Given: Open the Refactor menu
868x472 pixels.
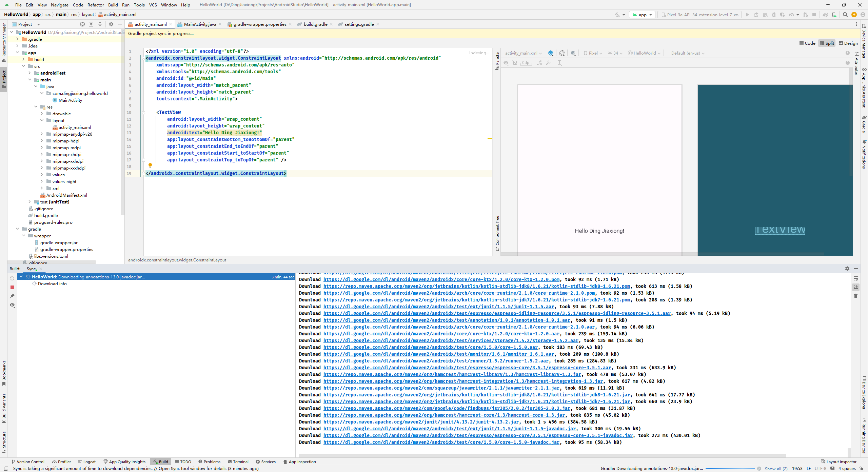Looking at the screenshot, I should click(x=96, y=5).
